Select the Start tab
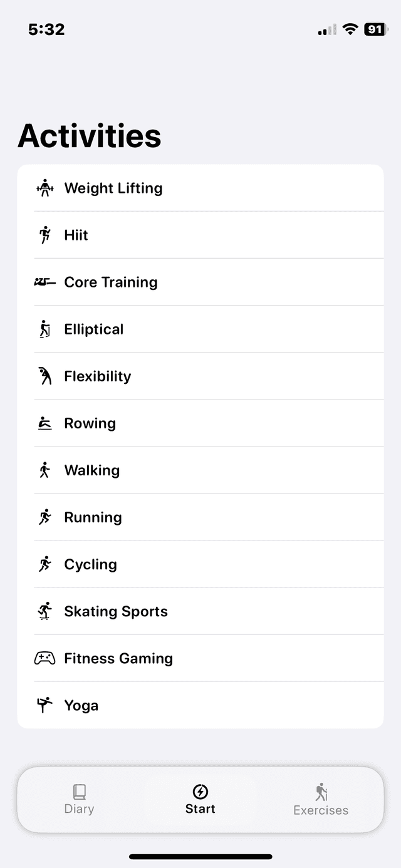The image size is (401, 868). coord(200,799)
